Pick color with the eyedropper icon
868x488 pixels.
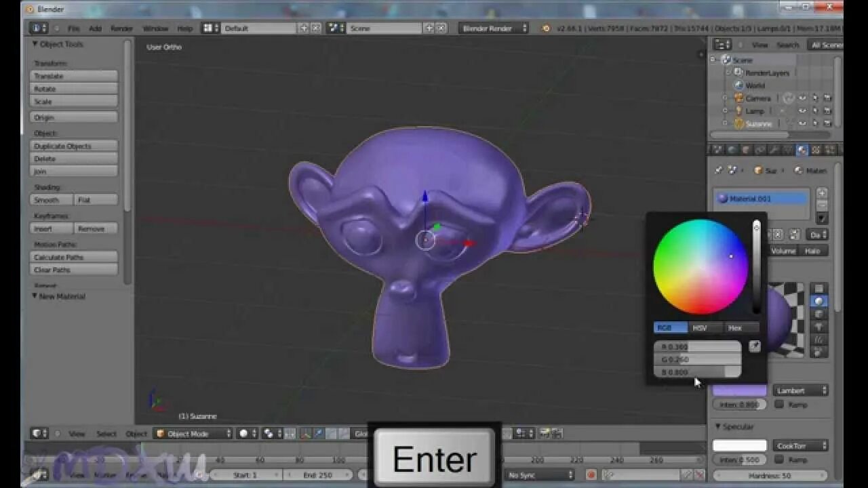tap(755, 346)
